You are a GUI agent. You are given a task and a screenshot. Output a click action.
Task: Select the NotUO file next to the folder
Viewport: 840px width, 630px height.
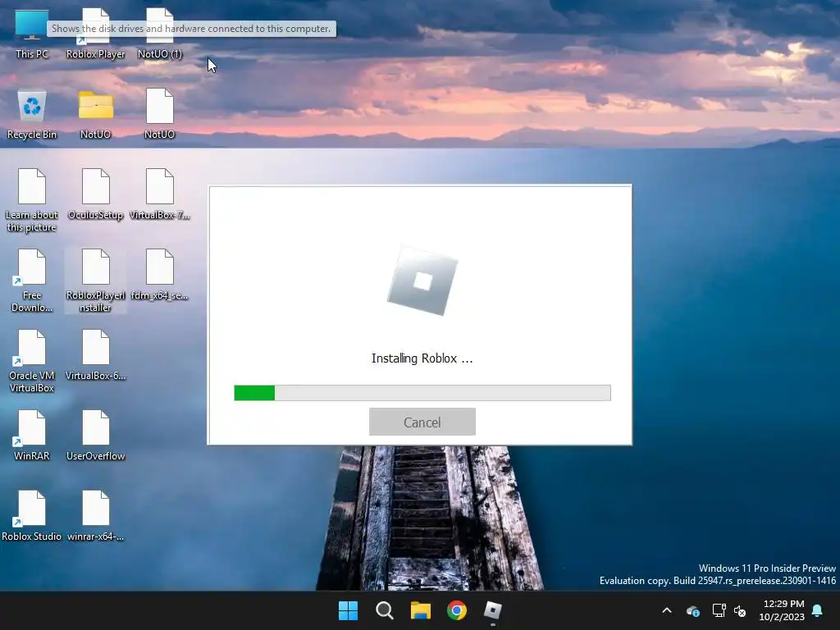tap(160, 115)
